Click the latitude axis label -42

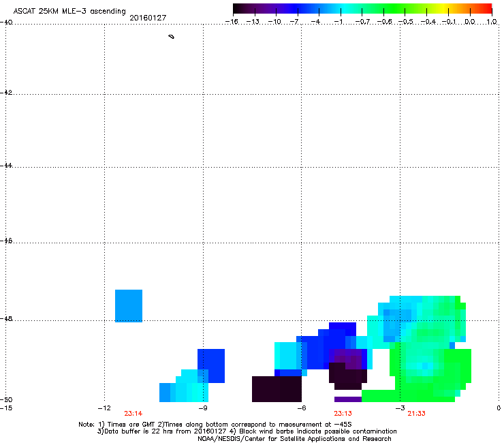(x=6, y=92)
